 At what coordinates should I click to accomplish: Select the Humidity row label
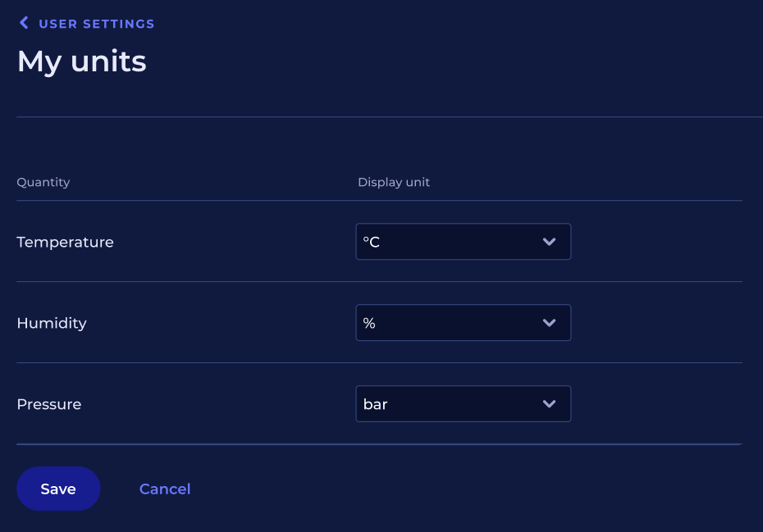pos(52,324)
